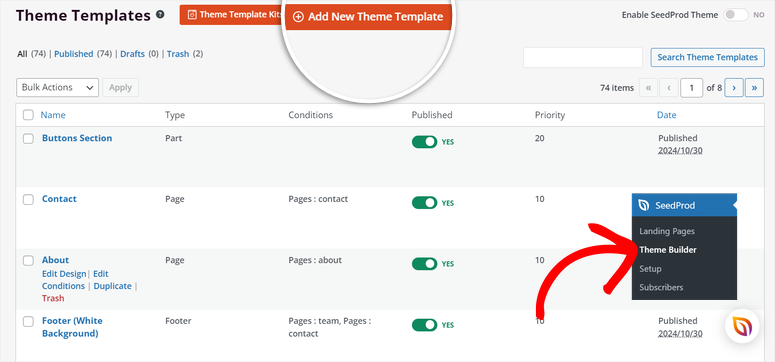Jump to last page arrow
This screenshot has width=775, height=362.
[x=754, y=88]
